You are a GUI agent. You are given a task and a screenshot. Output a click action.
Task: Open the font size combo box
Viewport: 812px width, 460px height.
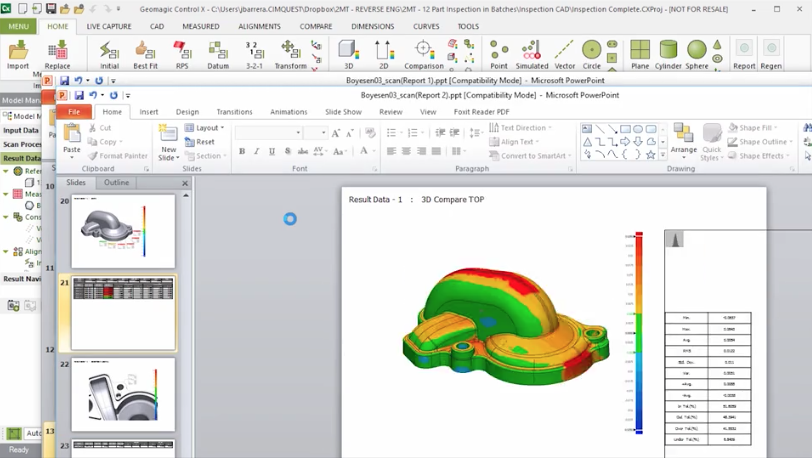tap(315, 133)
